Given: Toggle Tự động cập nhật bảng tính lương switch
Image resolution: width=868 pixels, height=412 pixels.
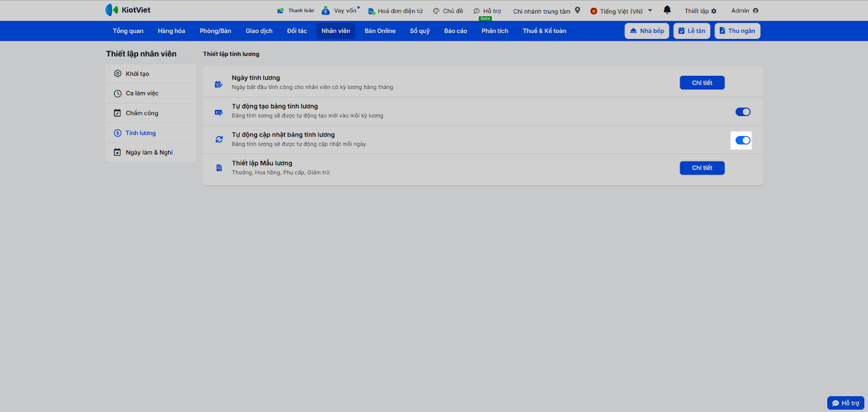Looking at the screenshot, I should (743, 140).
